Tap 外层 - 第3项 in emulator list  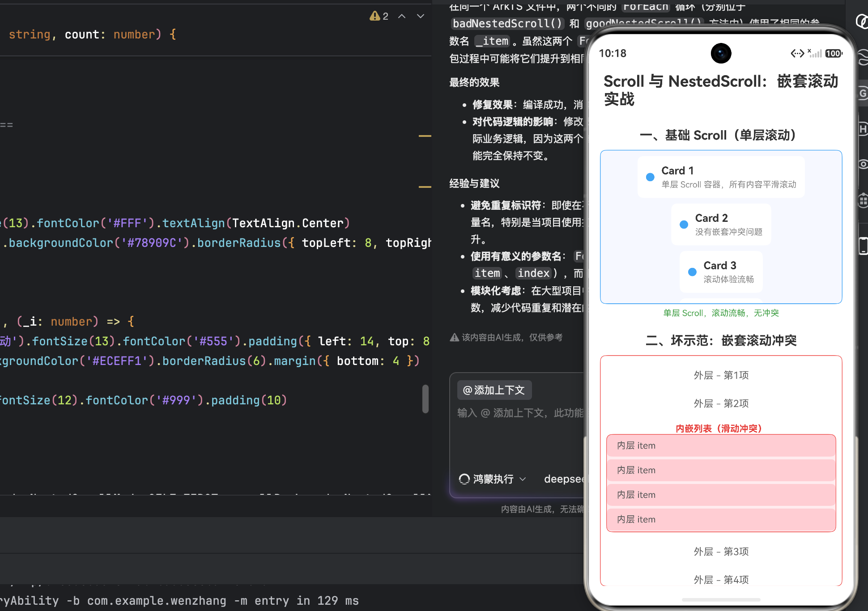tap(721, 552)
